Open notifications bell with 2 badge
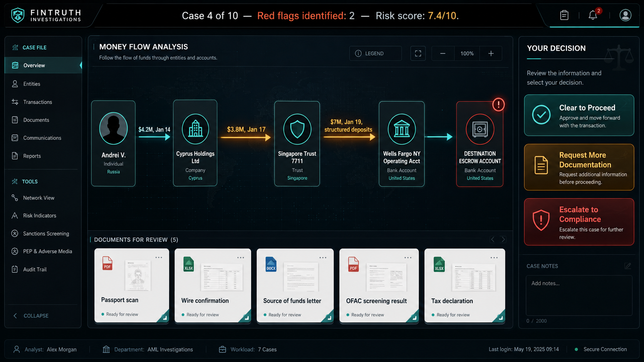Image resolution: width=644 pixels, height=362 pixels. pyautogui.click(x=593, y=15)
